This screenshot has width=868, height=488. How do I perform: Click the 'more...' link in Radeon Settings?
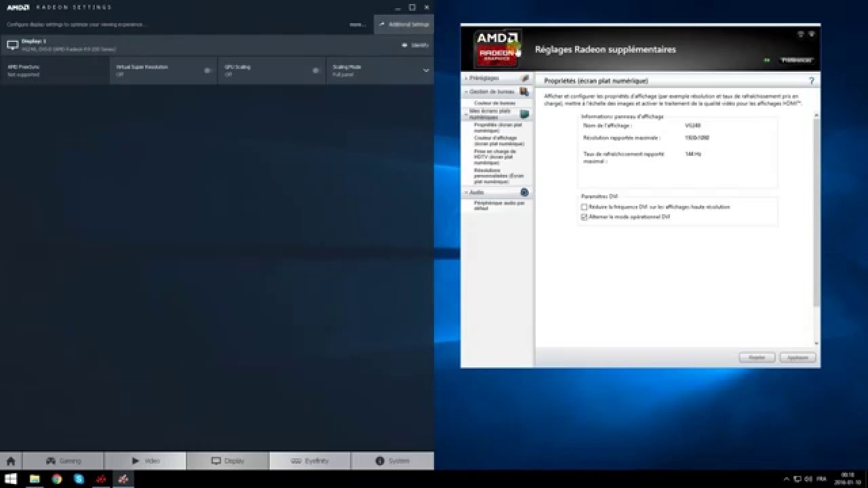pos(357,24)
